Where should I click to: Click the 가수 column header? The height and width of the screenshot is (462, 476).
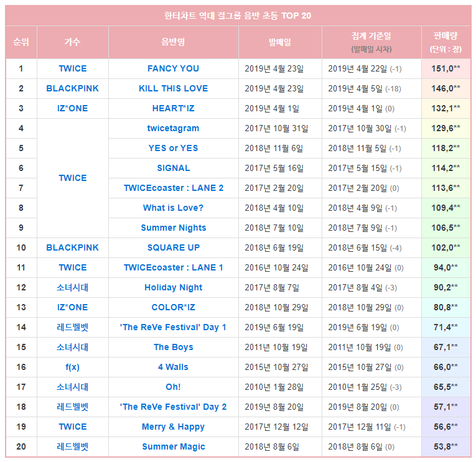[x=73, y=42]
